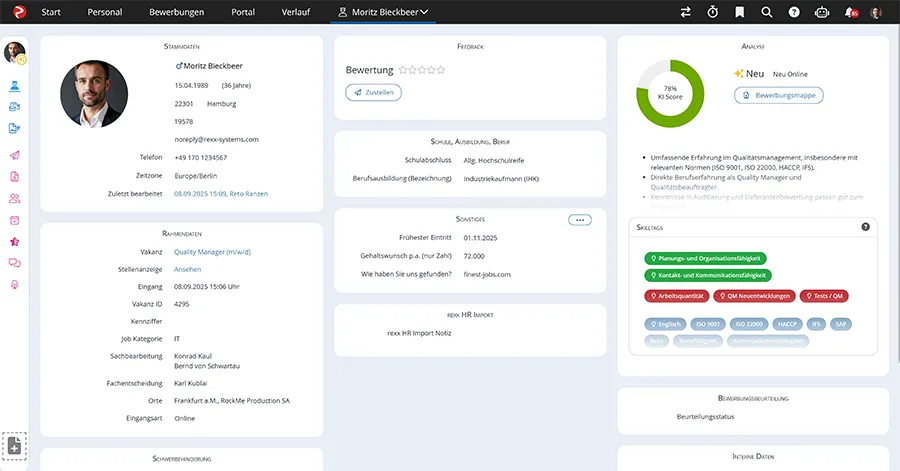900x471 pixels.
Task: Switch to the Bewerbungen menu
Action: pyautogui.click(x=176, y=12)
